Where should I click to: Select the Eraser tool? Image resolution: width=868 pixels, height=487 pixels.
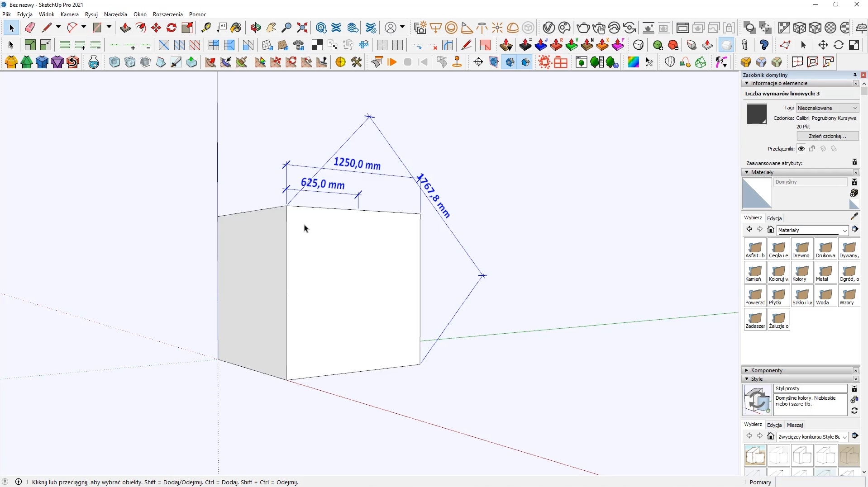(30, 28)
